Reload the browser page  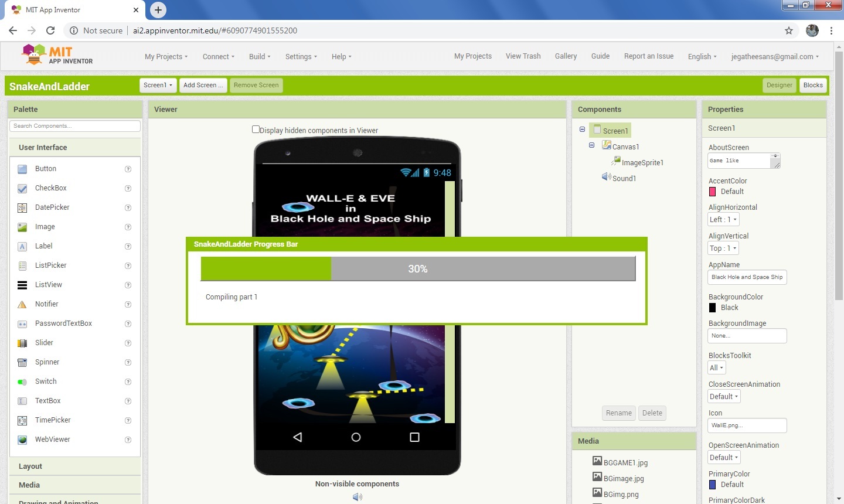[50, 30]
